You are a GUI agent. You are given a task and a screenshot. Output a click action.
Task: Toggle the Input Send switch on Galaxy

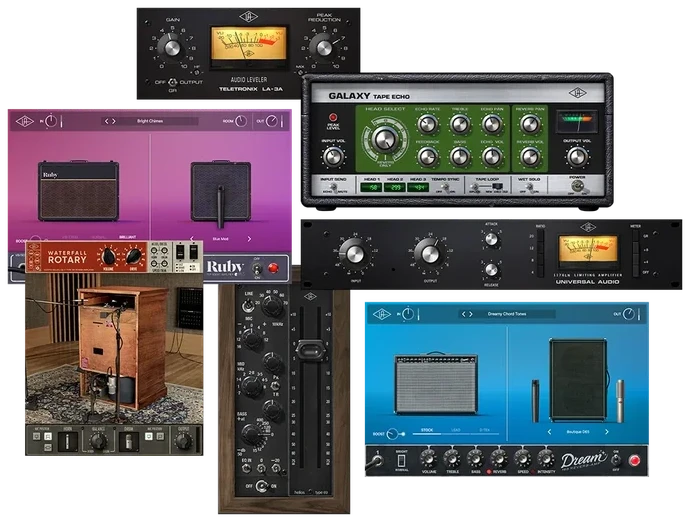334,187
